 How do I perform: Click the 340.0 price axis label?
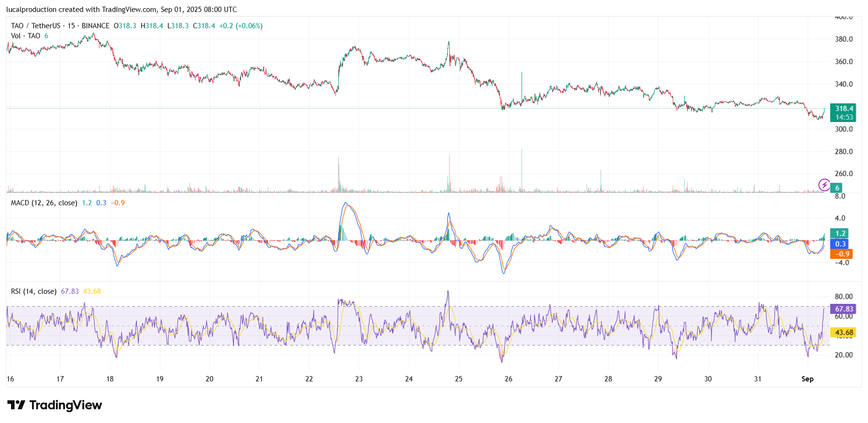[844, 84]
